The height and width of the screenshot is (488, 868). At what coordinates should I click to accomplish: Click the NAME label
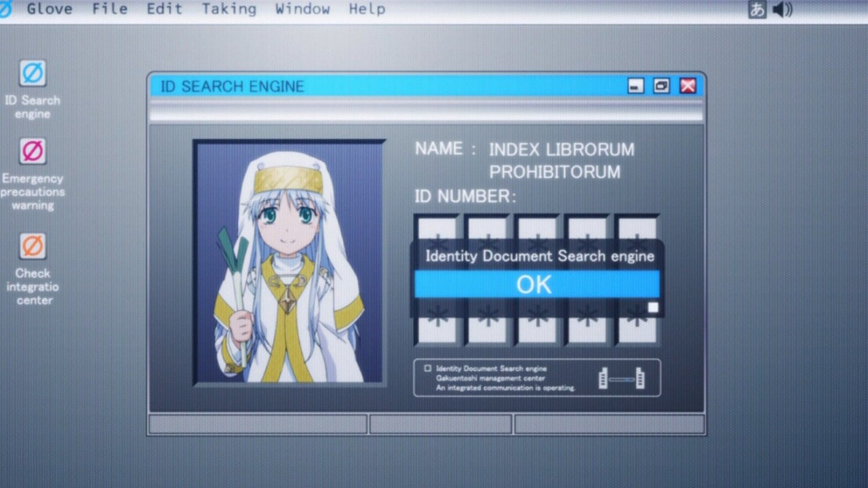click(x=446, y=149)
